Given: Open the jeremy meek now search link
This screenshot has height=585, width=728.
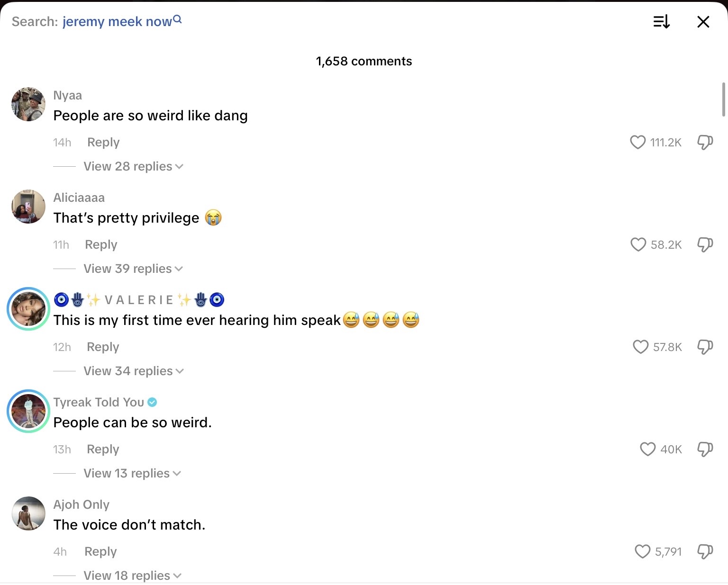Looking at the screenshot, I should click(x=117, y=22).
